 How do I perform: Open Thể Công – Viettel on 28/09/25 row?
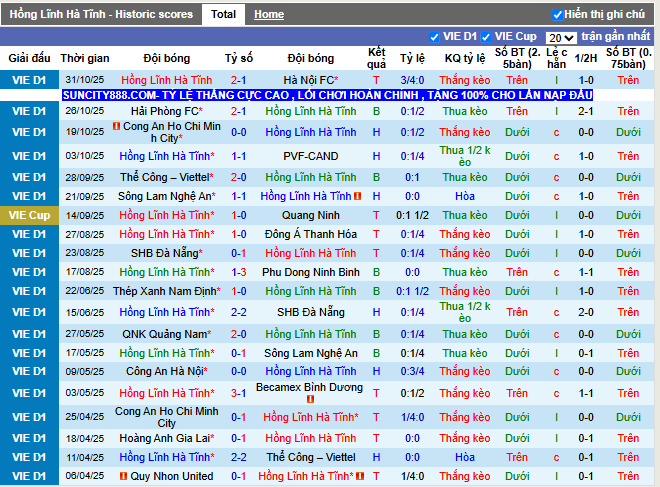(167, 177)
